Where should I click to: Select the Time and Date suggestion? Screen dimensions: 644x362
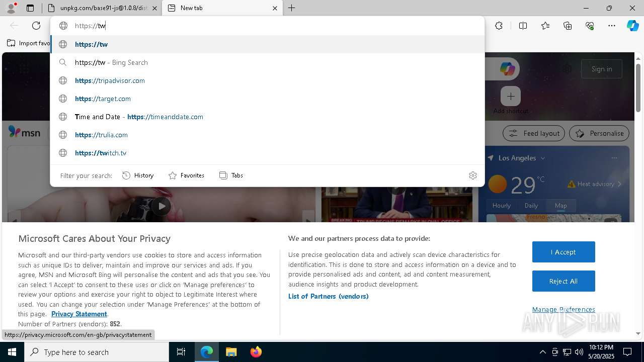[267, 117]
